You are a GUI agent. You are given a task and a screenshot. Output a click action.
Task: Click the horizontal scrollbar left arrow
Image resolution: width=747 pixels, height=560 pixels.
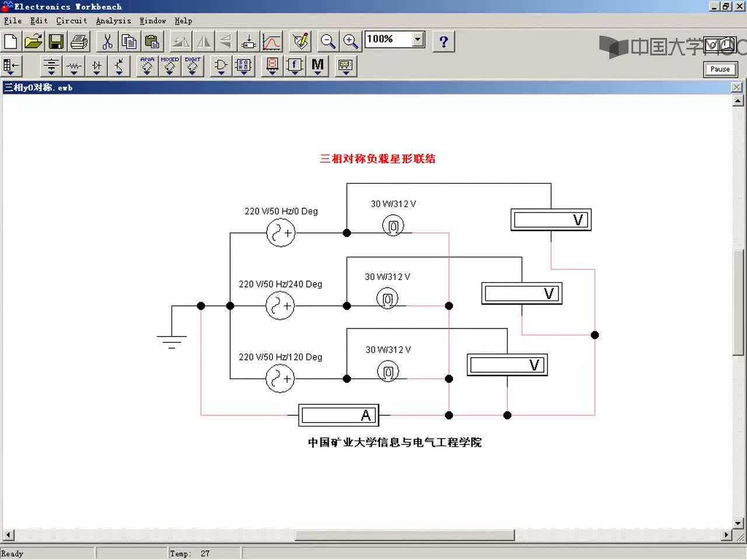tap(9, 535)
